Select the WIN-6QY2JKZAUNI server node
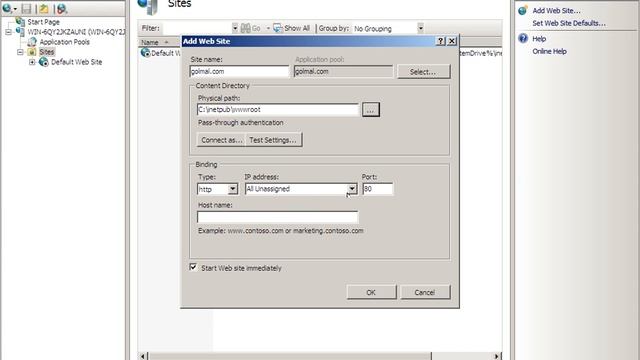Viewport: 640px width, 360px height. point(76,32)
